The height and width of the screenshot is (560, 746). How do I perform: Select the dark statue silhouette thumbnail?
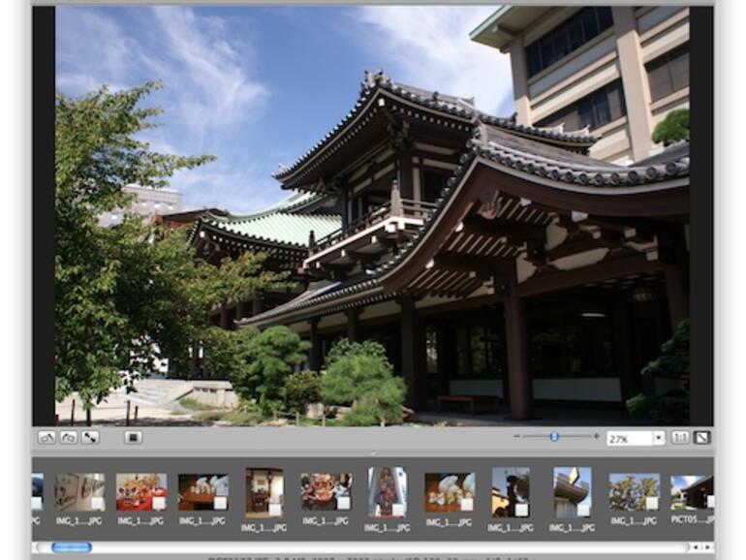(x=511, y=492)
